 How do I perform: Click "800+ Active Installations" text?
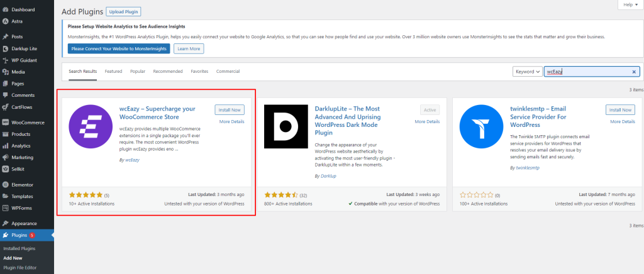(x=288, y=204)
